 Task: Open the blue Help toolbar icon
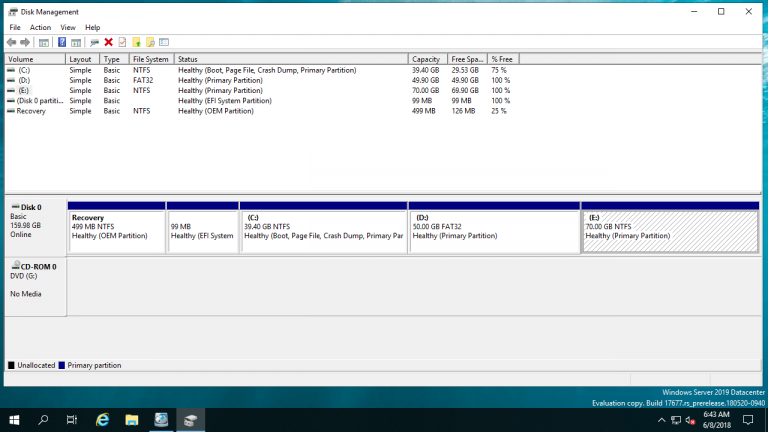(62, 42)
